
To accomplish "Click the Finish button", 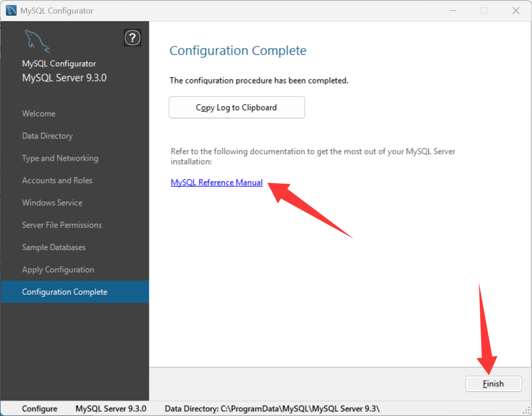I will (493, 384).
